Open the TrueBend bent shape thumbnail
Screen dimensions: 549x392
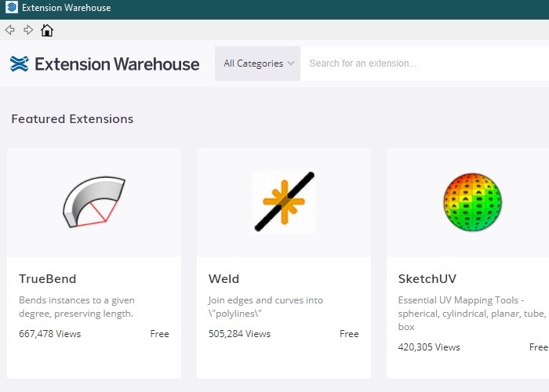(x=94, y=202)
